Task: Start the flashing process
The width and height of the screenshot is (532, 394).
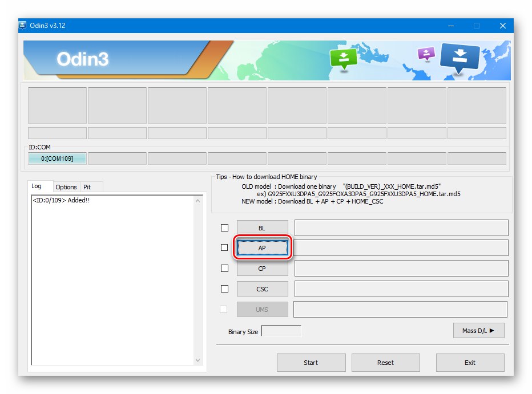Action: (311, 363)
